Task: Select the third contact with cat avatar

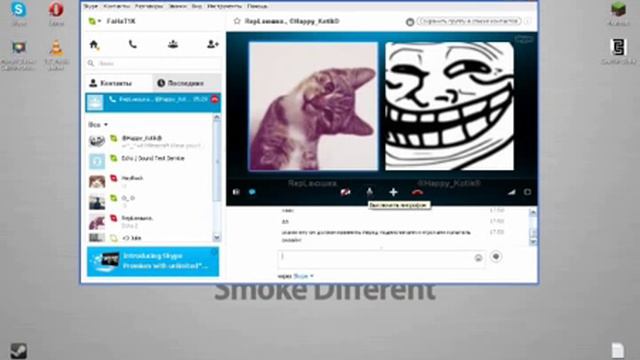Action: pos(149,181)
